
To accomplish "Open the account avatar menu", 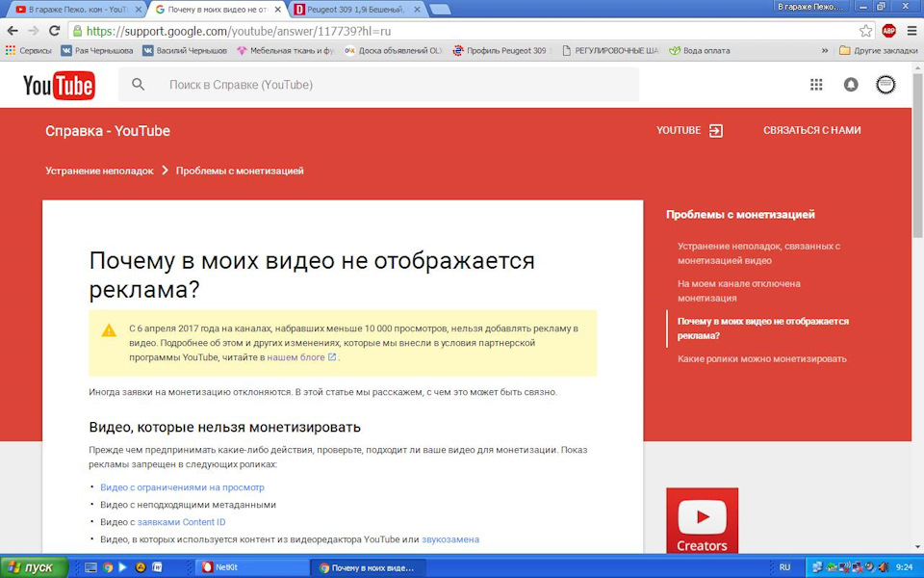I will coord(885,85).
